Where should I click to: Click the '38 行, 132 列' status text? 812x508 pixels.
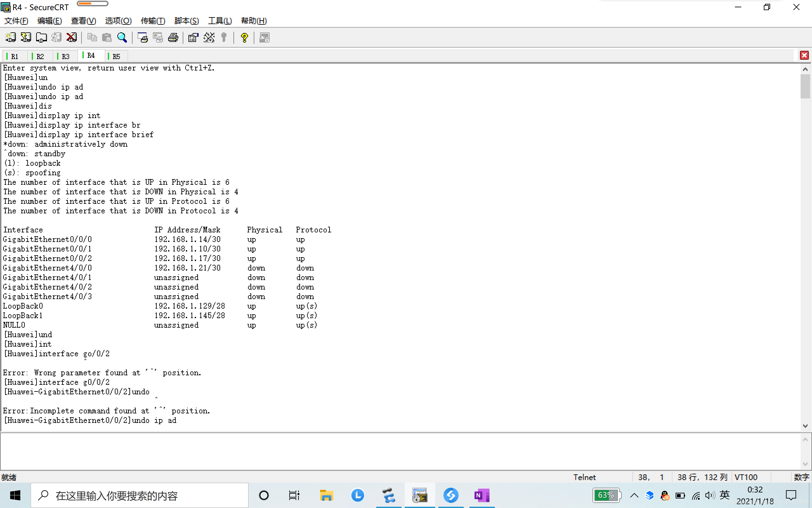click(x=702, y=477)
